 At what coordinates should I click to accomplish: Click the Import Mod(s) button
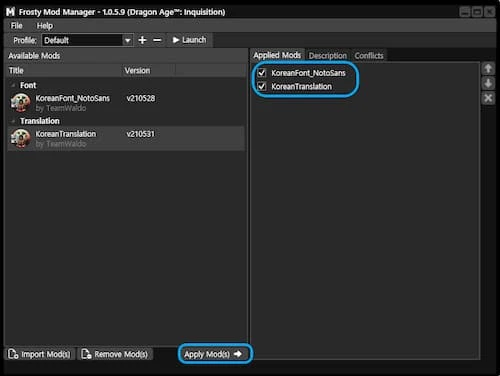39,354
